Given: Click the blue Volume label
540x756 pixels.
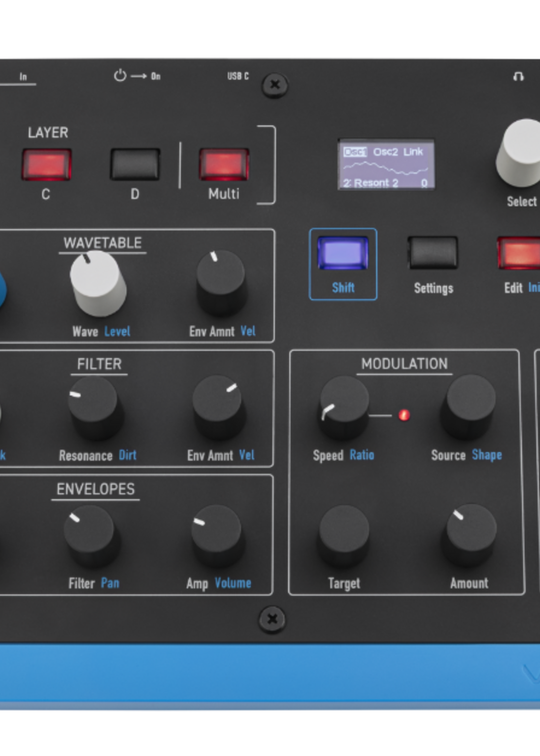Looking at the screenshot, I should click(233, 583).
